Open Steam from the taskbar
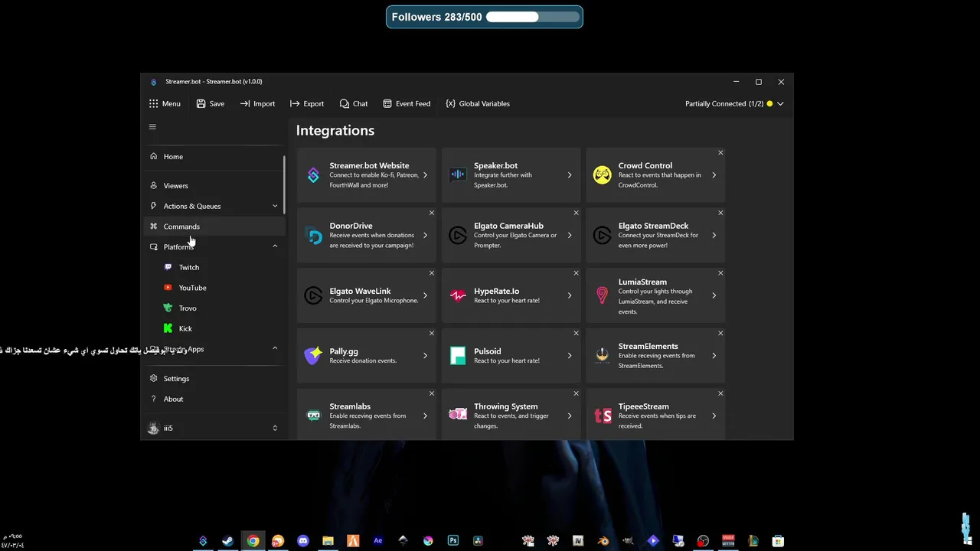Image resolution: width=980 pixels, height=551 pixels. coord(228,541)
